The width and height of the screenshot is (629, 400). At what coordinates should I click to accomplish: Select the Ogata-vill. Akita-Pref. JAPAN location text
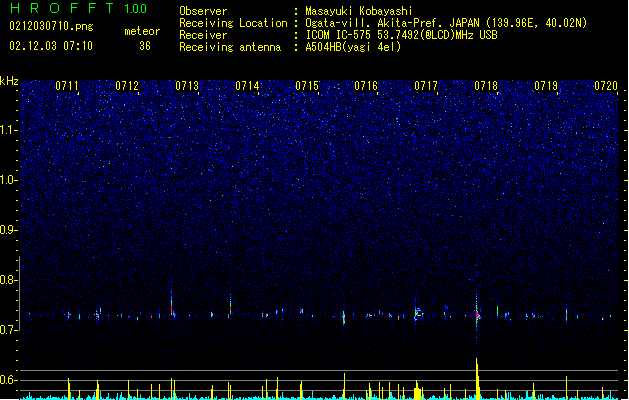(x=446, y=23)
